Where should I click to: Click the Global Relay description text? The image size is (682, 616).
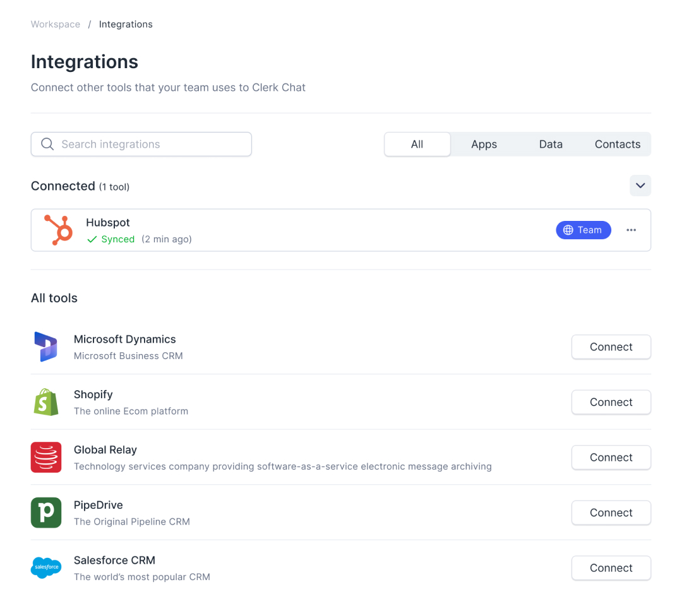pyautogui.click(x=283, y=466)
